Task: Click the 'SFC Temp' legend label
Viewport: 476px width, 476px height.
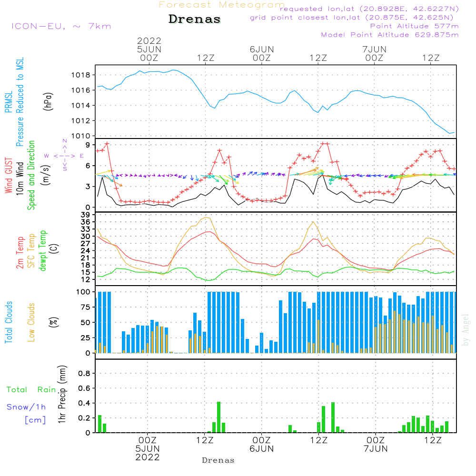Action: (x=31, y=251)
